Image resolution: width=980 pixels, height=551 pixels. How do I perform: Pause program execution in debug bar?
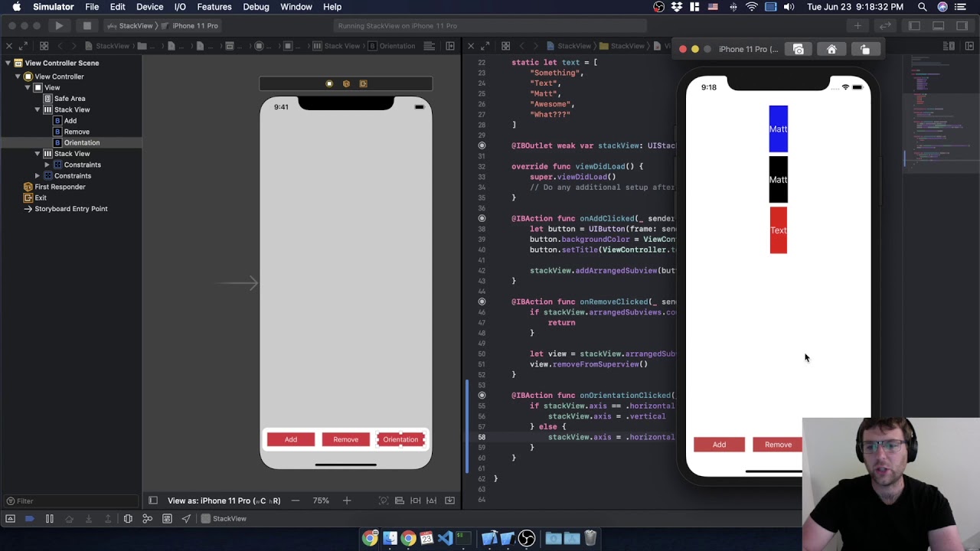pyautogui.click(x=49, y=519)
